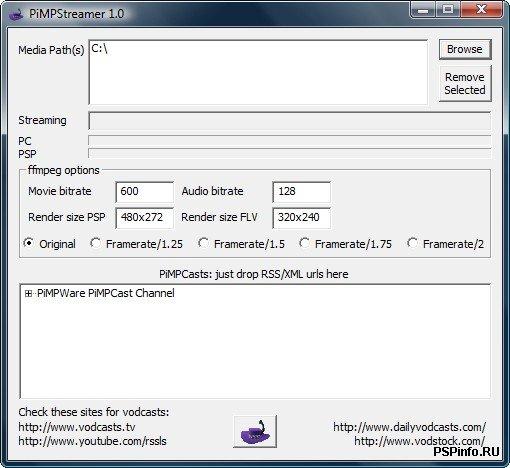Click the PSP progress bar
This screenshot has height=468, width=510.
coord(289,153)
